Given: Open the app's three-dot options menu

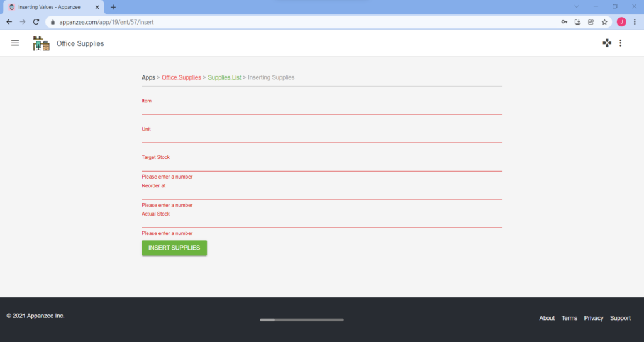Looking at the screenshot, I should pyautogui.click(x=620, y=43).
